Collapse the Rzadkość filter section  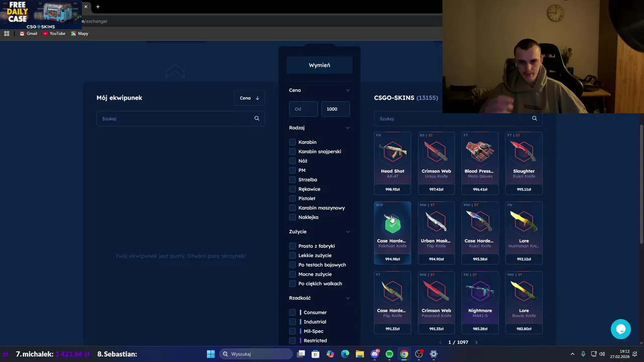click(348, 298)
